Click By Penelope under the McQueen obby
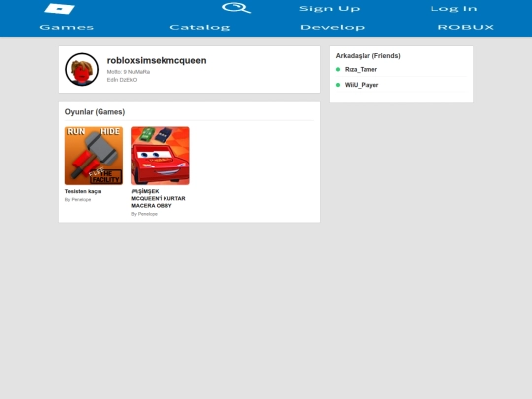Screen dimensions: 532x399 click(144, 214)
